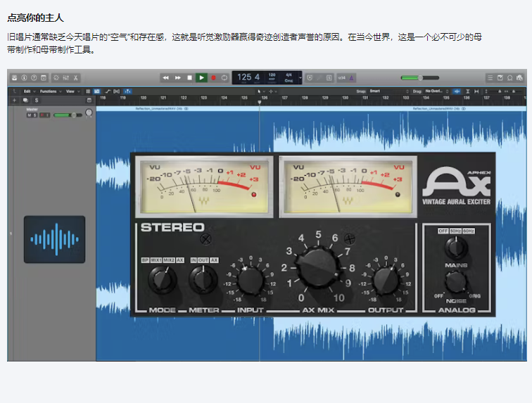Screen dimensions: 532x403
Task: Click the track header options icon
Action: (x=89, y=100)
